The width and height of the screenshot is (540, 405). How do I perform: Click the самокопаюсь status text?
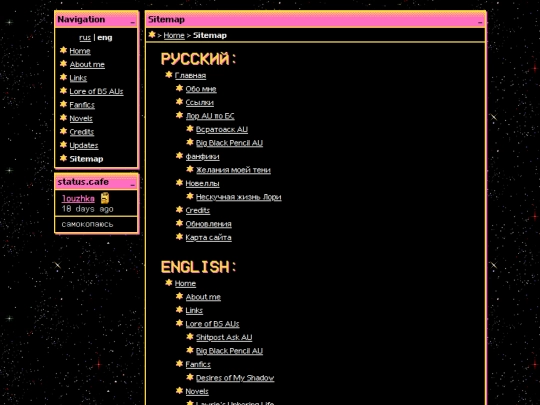pos(87,224)
